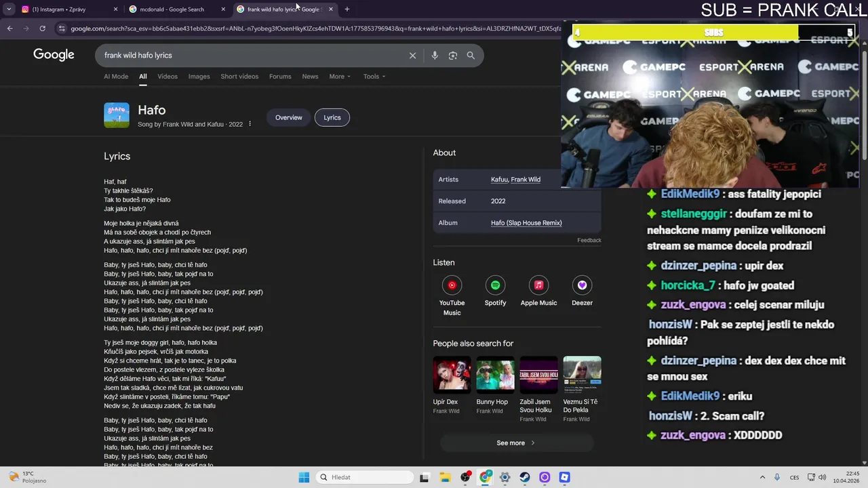The height and width of the screenshot is (488, 868).
Task: Open Settings gear app on taskbar
Action: click(x=505, y=477)
